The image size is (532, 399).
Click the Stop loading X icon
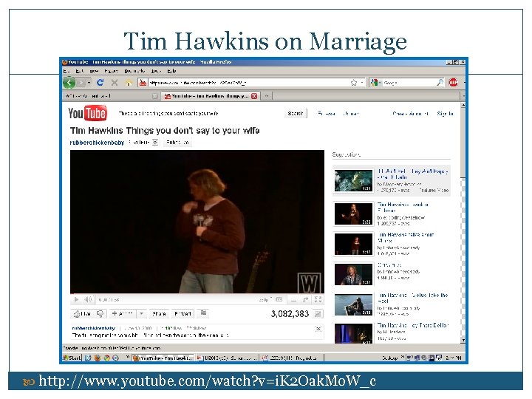(x=115, y=83)
